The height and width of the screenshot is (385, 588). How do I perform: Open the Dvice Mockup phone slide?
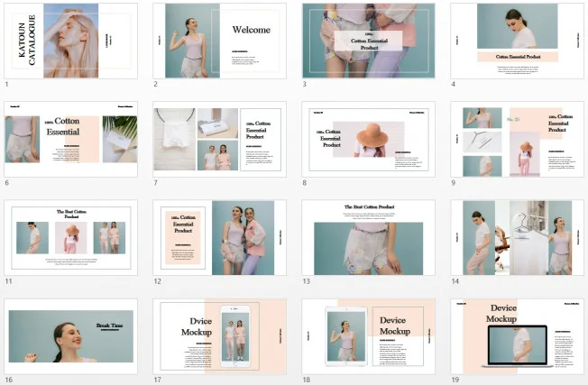point(219,335)
